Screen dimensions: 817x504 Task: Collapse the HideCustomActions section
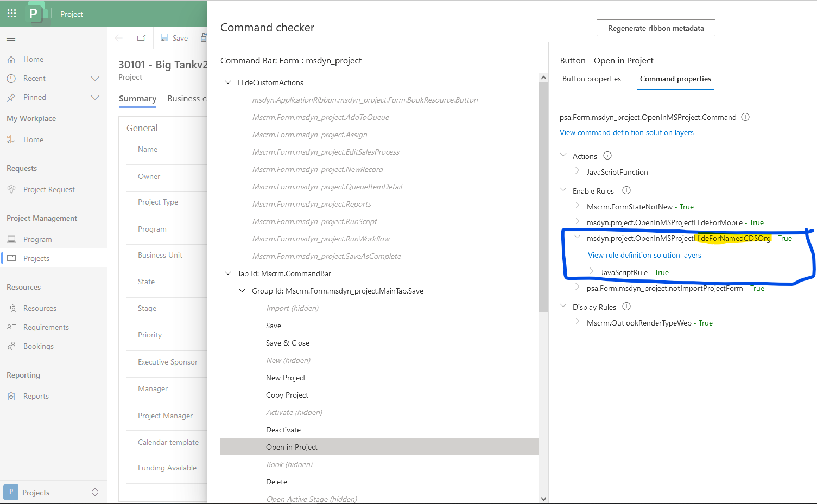point(227,82)
